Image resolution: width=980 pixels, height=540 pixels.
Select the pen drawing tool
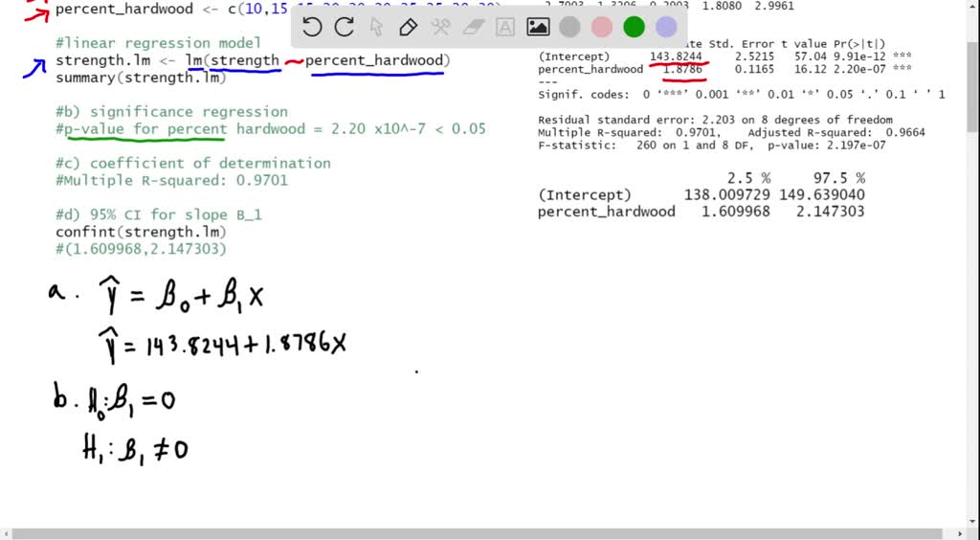[x=408, y=27]
